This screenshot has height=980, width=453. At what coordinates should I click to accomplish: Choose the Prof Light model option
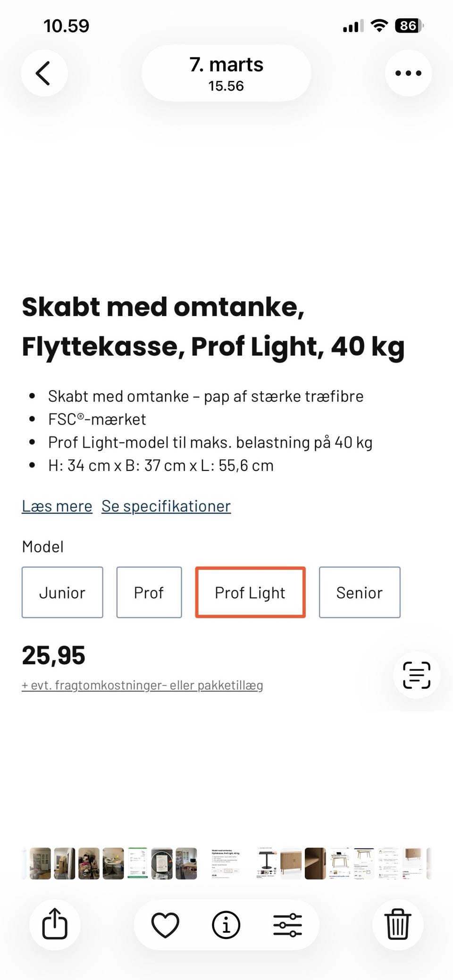250,593
